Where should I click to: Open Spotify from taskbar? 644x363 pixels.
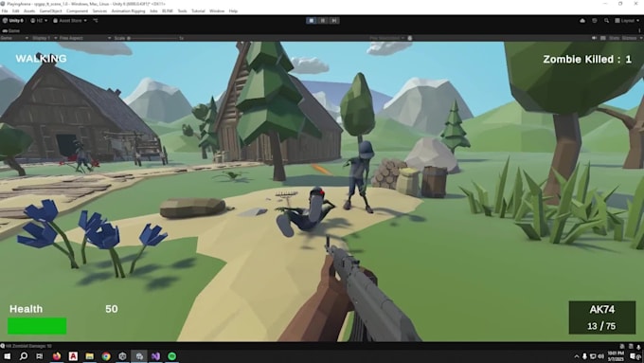coord(172,356)
